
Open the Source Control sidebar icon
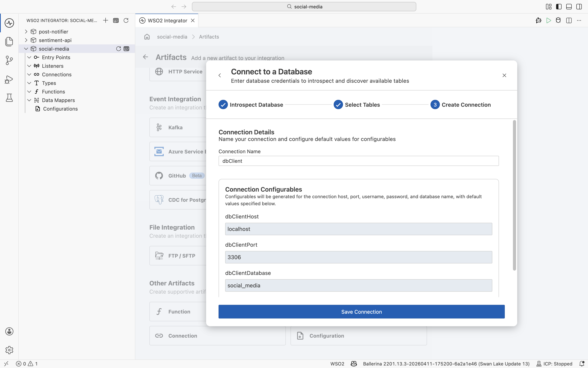(x=9, y=60)
